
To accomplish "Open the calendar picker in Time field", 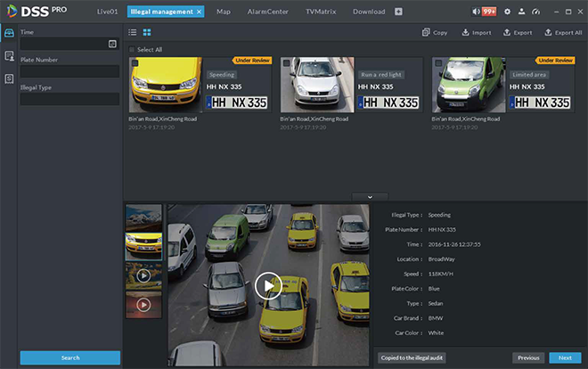I will tap(112, 43).
